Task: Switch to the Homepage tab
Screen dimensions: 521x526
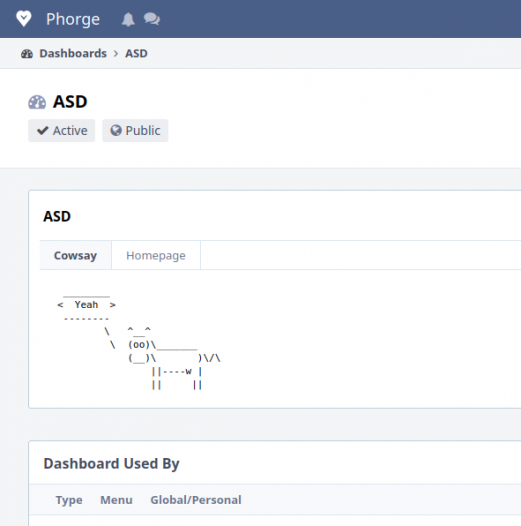Action: click(x=156, y=255)
